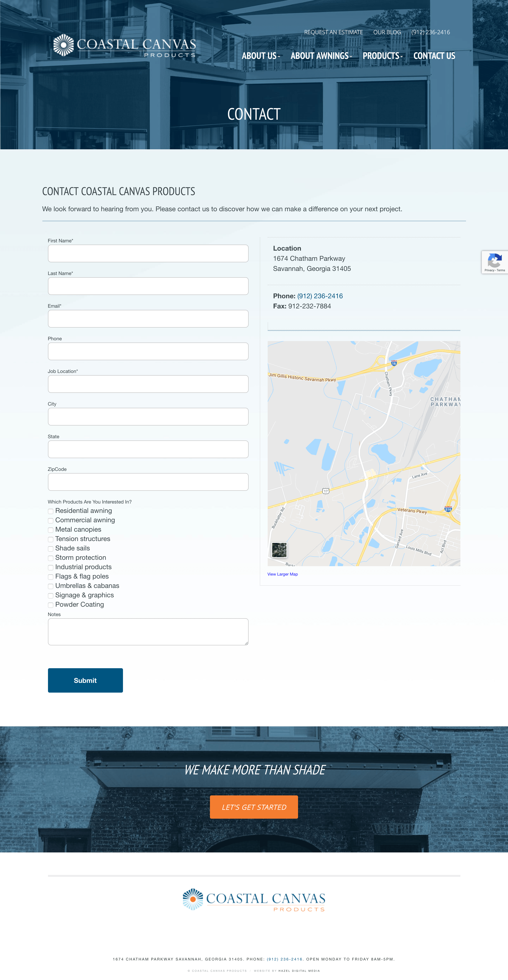Go to Contact Us in navigation
Viewport: 508px width, 980px height.
pos(434,56)
